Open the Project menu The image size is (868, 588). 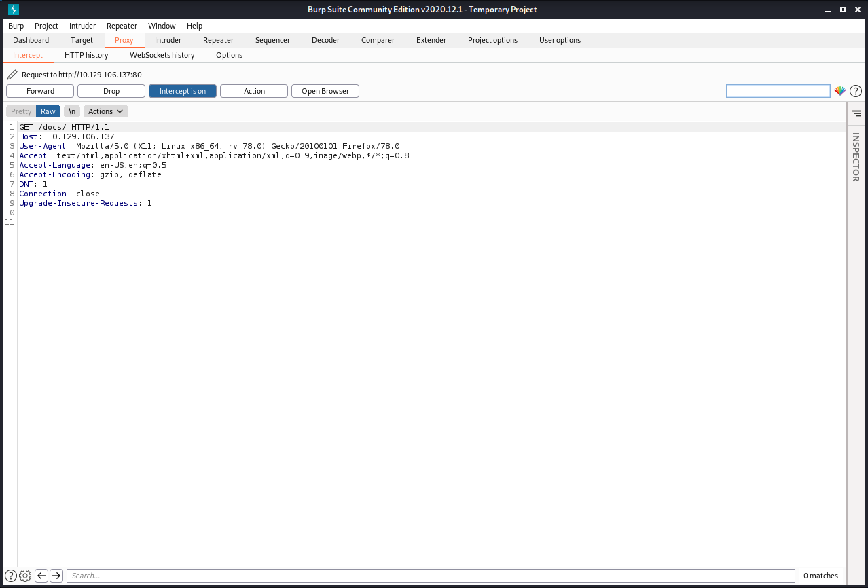46,26
